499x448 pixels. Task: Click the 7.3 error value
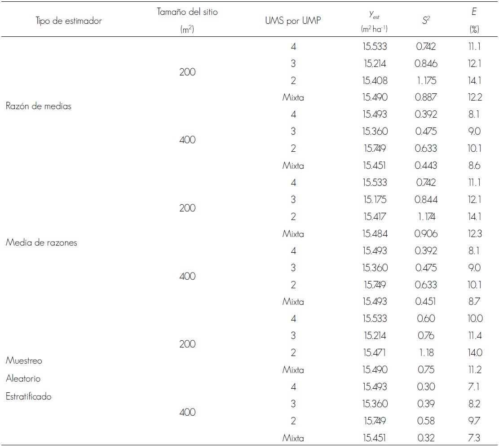[474, 438]
